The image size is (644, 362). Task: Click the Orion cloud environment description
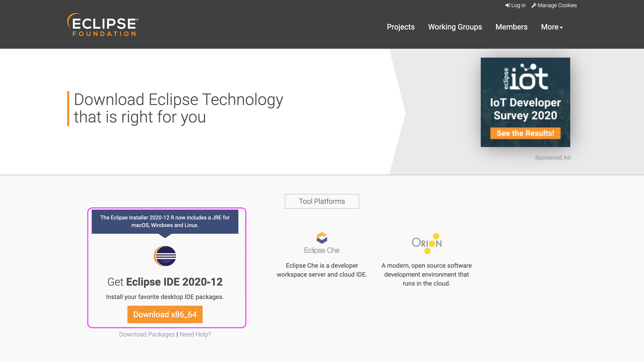click(x=426, y=274)
